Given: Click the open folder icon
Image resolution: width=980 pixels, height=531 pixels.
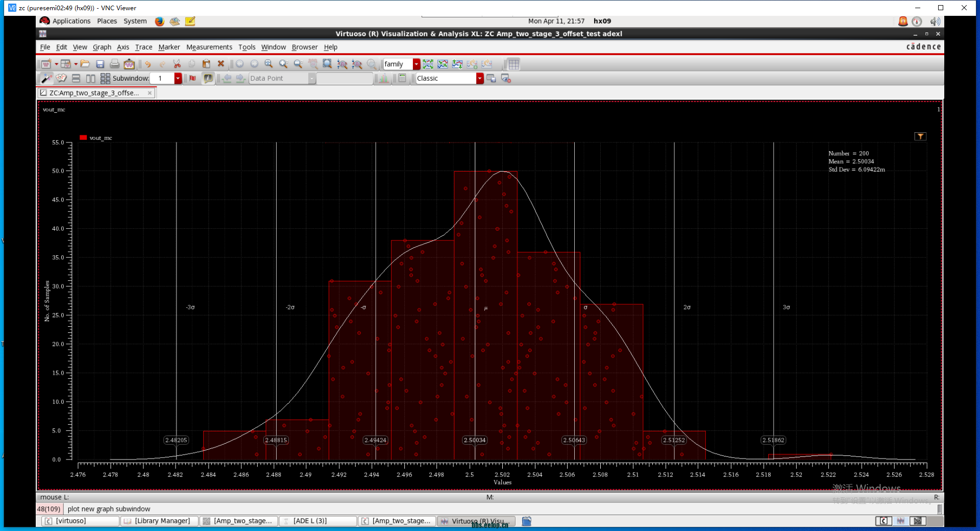Looking at the screenshot, I should [x=85, y=64].
